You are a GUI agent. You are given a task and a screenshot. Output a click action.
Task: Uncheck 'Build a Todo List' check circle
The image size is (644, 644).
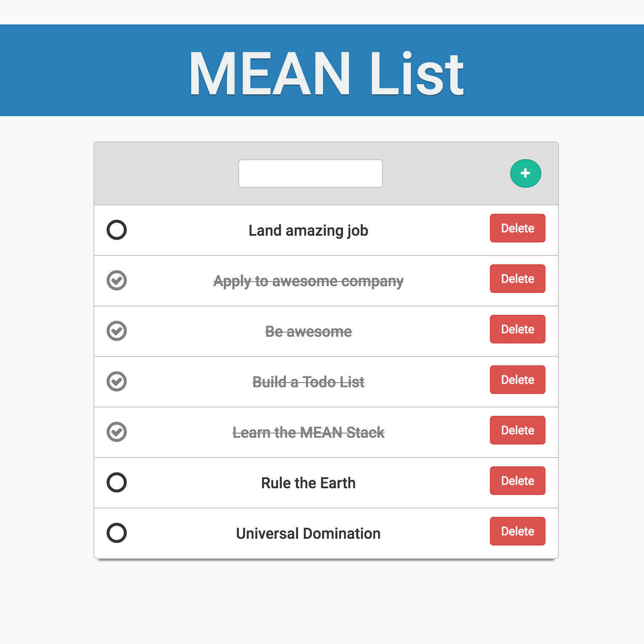coord(117,381)
